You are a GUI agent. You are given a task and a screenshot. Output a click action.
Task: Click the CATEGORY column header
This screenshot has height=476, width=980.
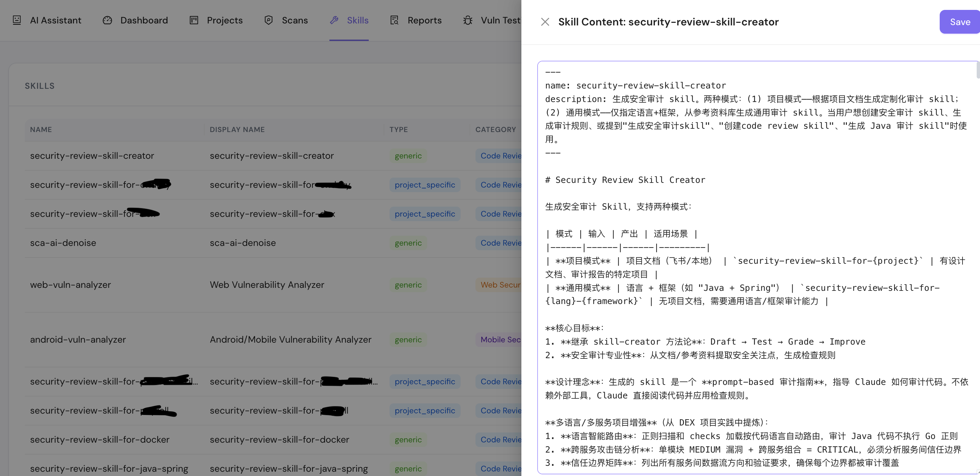(496, 129)
